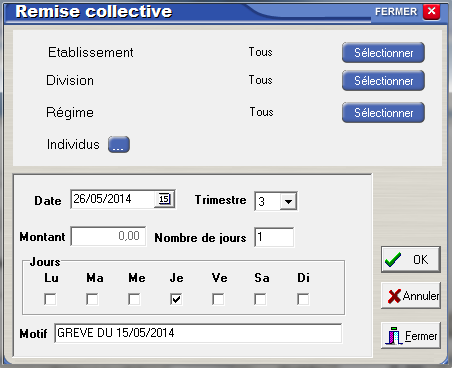Click the 'Tous' value beside Etablissement
Image resolution: width=452 pixels, height=368 pixels.
click(x=260, y=52)
